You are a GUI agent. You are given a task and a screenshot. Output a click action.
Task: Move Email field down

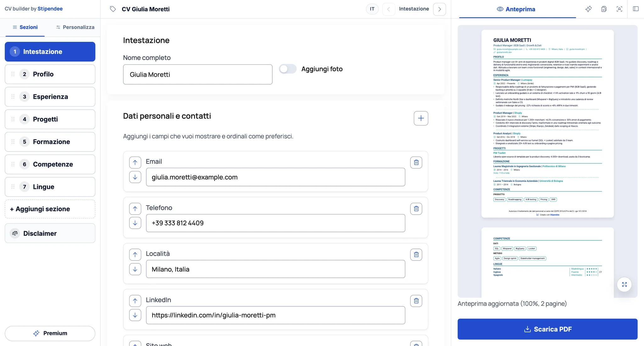pos(135,177)
